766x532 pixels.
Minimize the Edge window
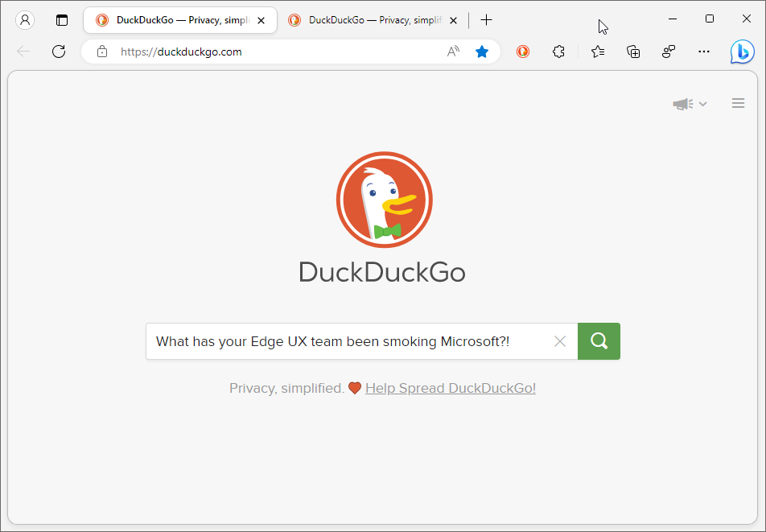[673, 19]
